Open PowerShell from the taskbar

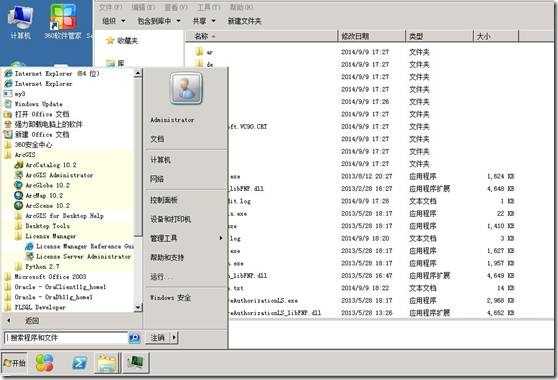[79, 363]
